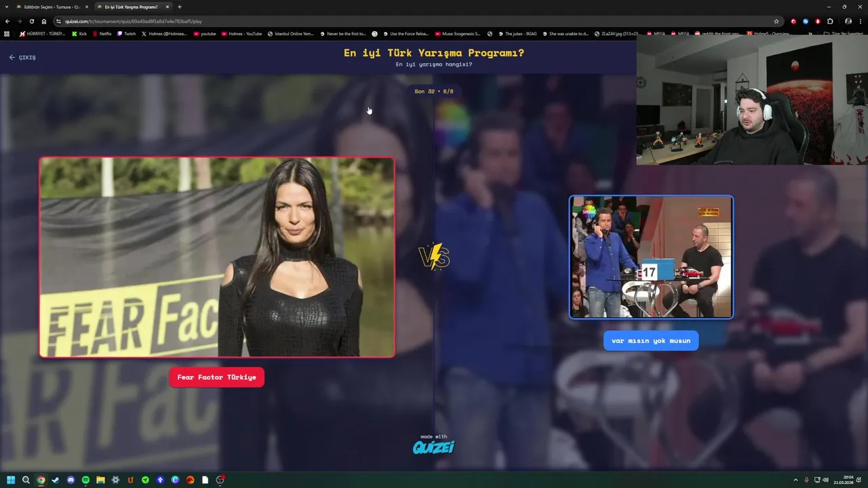
Task: Switch to the Editörün Seçimi tab
Action: pos(52,7)
